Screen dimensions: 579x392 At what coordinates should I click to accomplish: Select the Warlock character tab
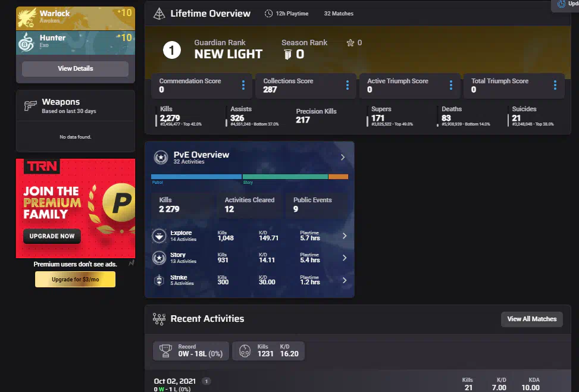[x=76, y=18]
